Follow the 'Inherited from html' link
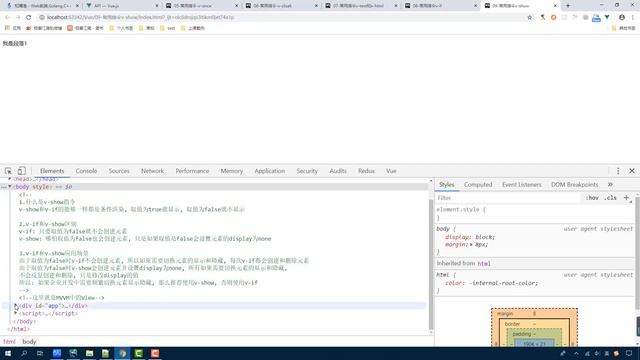640x360 pixels. click(x=484, y=264)
